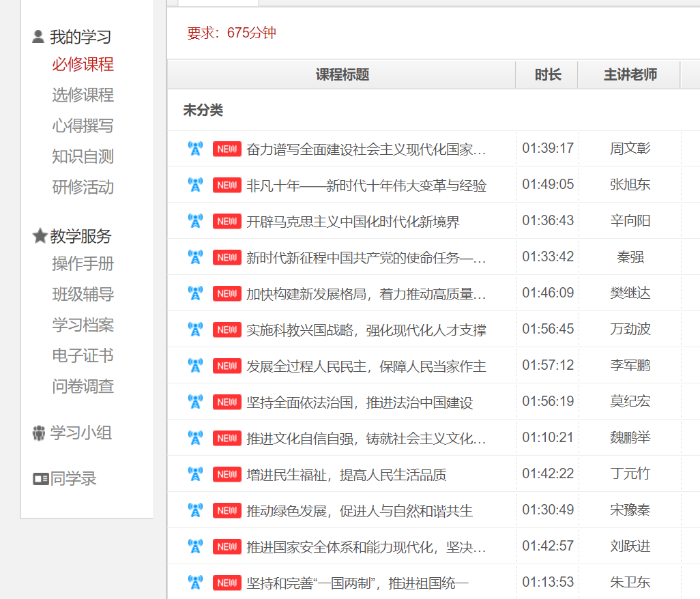Screen dimensions: 700x599
Task: Open 必修课程 in the sidebar
Action: [83, 65]
